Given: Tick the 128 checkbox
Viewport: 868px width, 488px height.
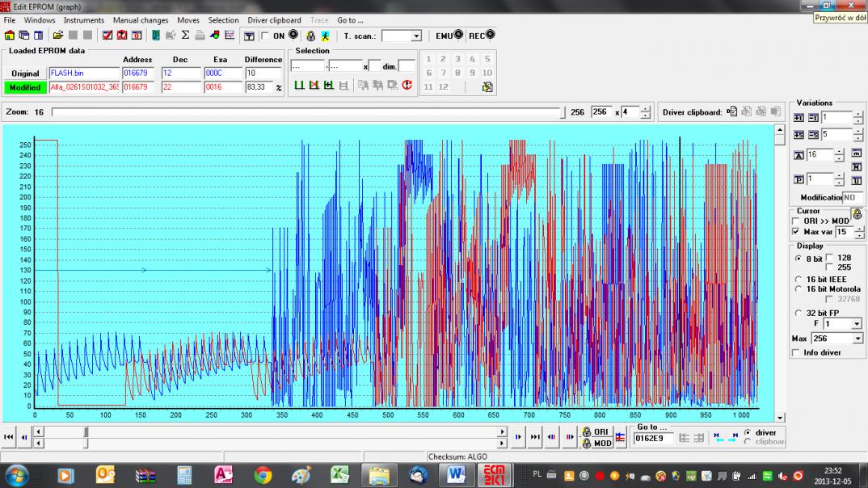Looking at the screenshot, I should 829,258.
